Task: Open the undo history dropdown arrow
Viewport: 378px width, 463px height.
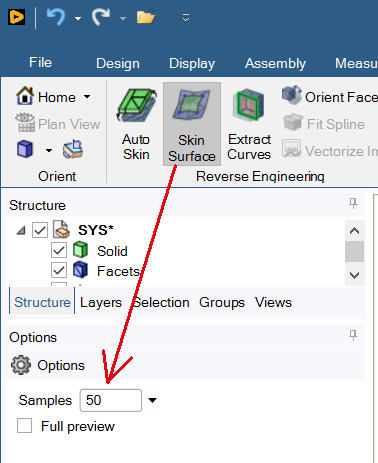Action: click(x=78, y=18)
